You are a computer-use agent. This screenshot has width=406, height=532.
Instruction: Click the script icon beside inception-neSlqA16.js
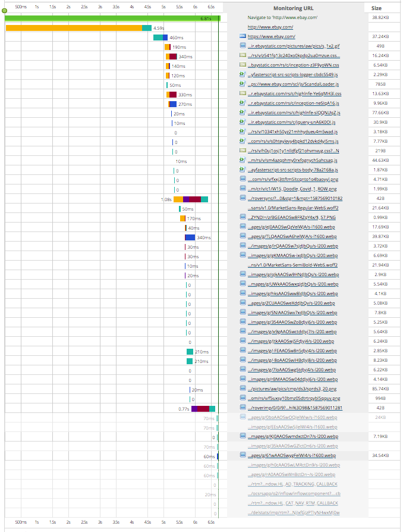pyautogui.click(x=243, y=102)
